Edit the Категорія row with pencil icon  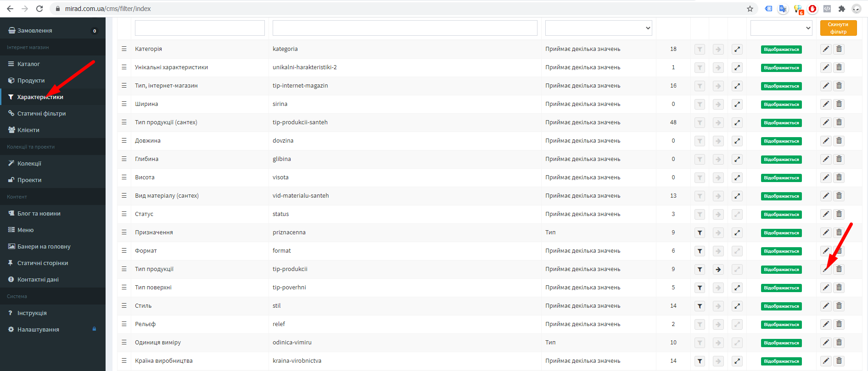[826, 49]
